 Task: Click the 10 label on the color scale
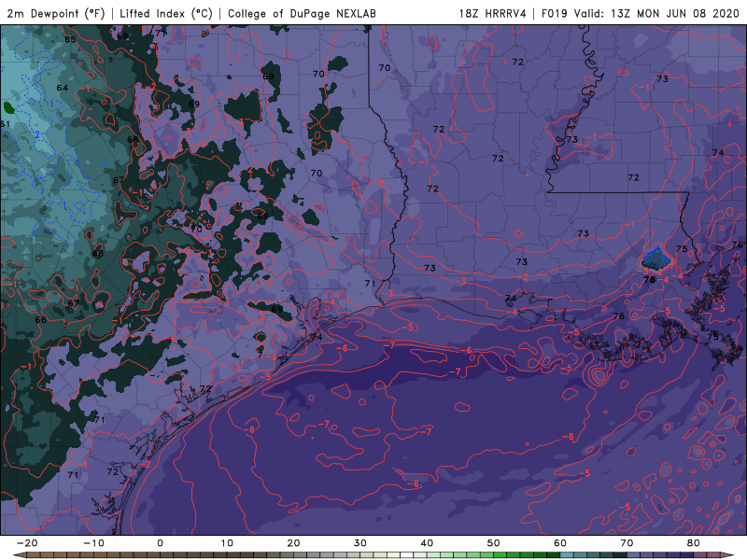tap(227, 543)
